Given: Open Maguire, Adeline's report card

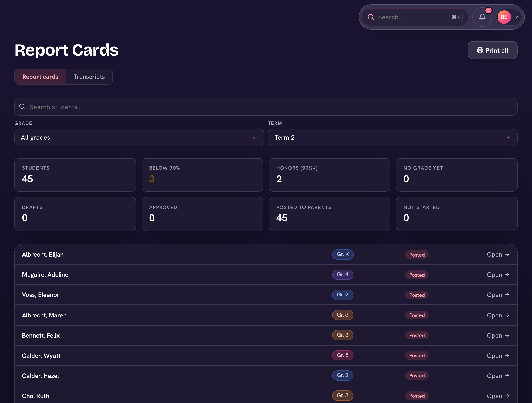Looking at the screenshot, I should click(x=498, y=274).
